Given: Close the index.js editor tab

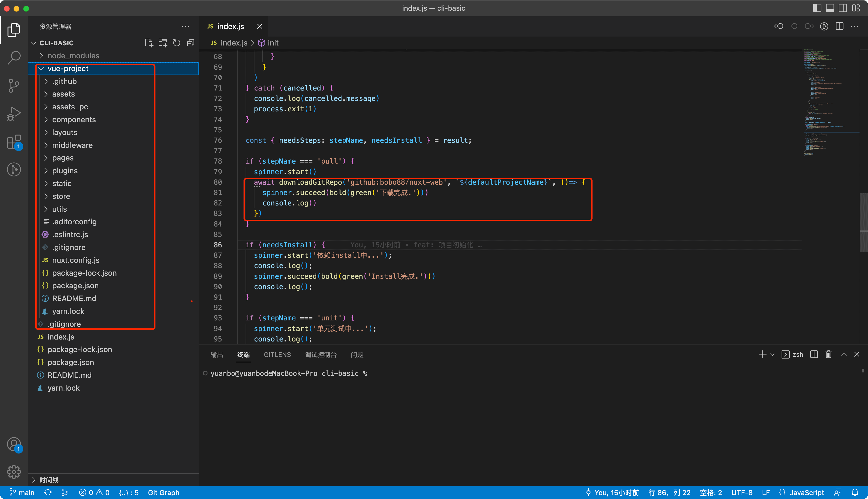Looking at the screenshot, I should coord(260,26).
